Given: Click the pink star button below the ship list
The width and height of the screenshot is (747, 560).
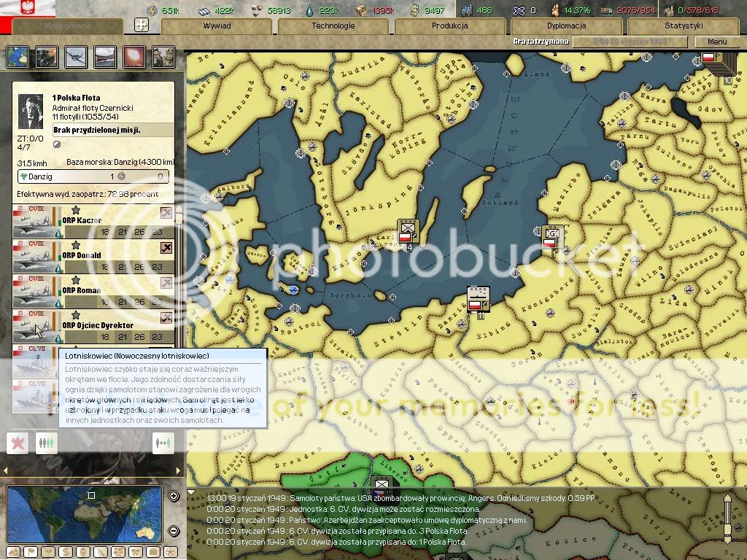Looking at the screenshot, I should (17, 442).
